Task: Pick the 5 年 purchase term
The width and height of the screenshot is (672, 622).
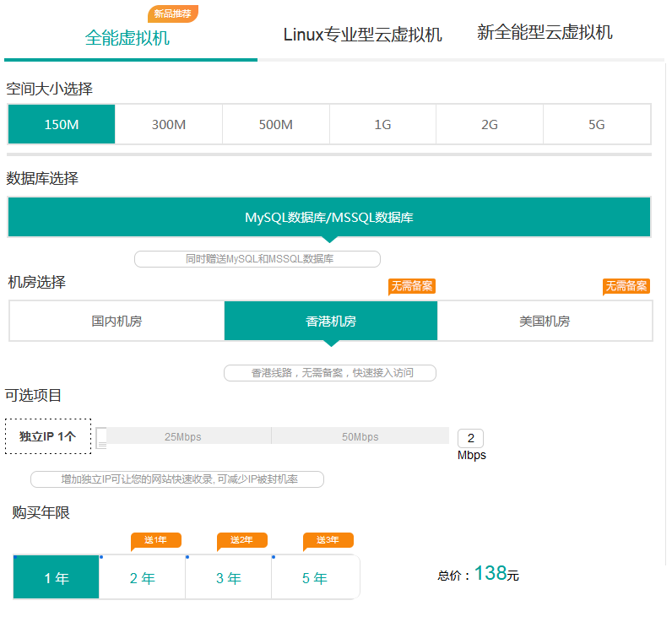Action: coord(315,578)
